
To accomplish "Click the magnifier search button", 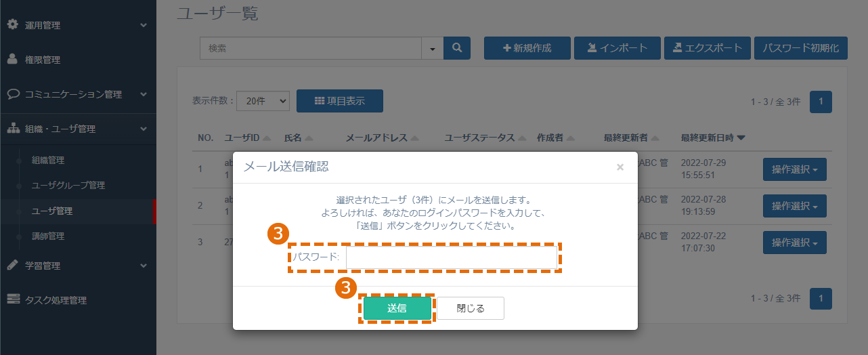I will (456, 48).
